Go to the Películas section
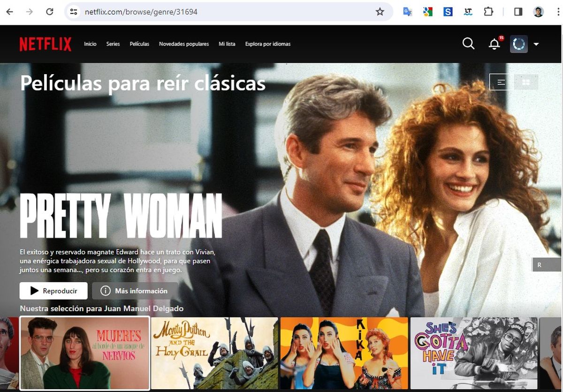This screenshot has height=392, width=563. pyautogui.click(x=139, y=44)
